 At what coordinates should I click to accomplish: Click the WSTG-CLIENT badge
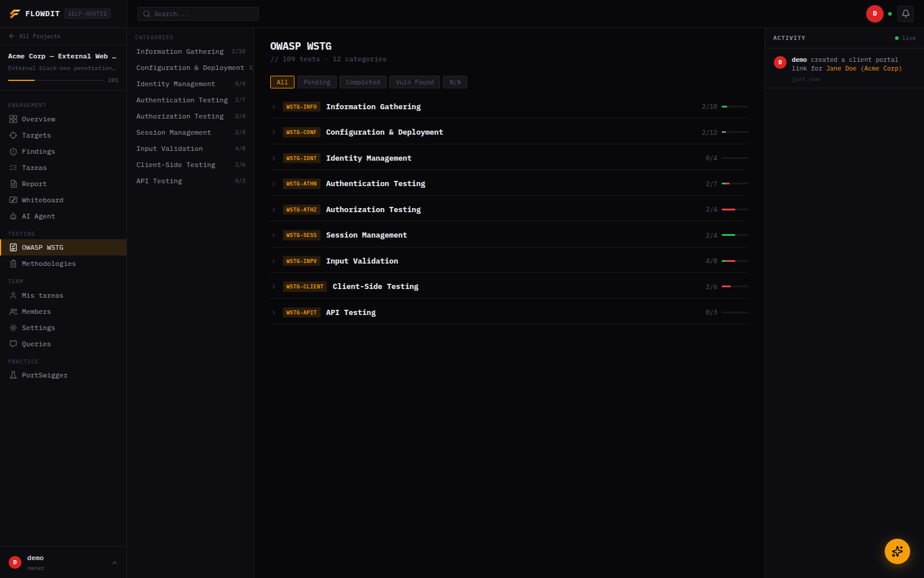(x=305, y=287)
